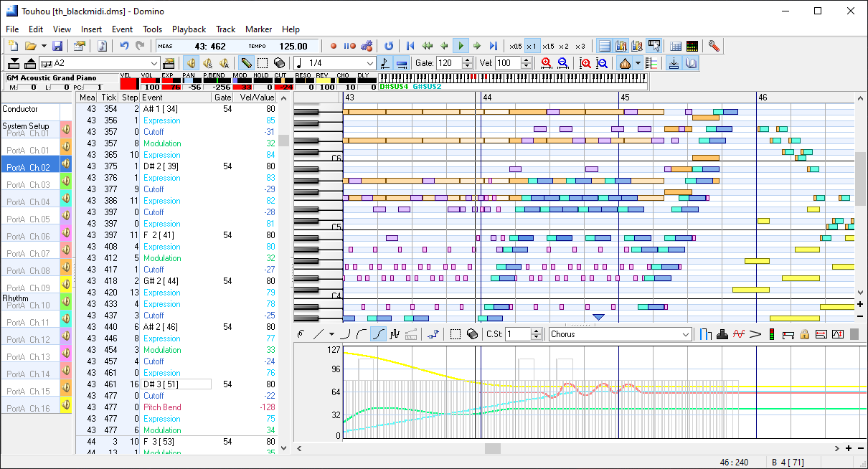Image resolution: width=868 pixels, height=469 pixels.
Task: Open the Help menu
Action: pos(291,29)
